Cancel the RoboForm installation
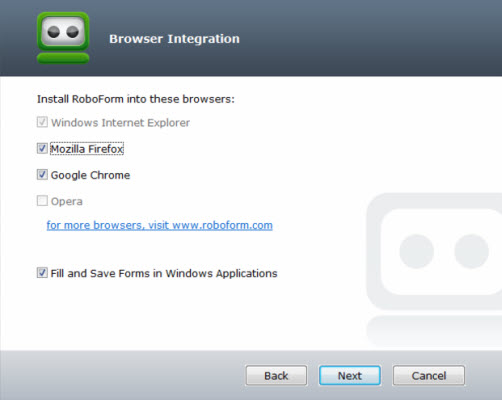This screenshot has height=400, width=502. click(429, 376)
